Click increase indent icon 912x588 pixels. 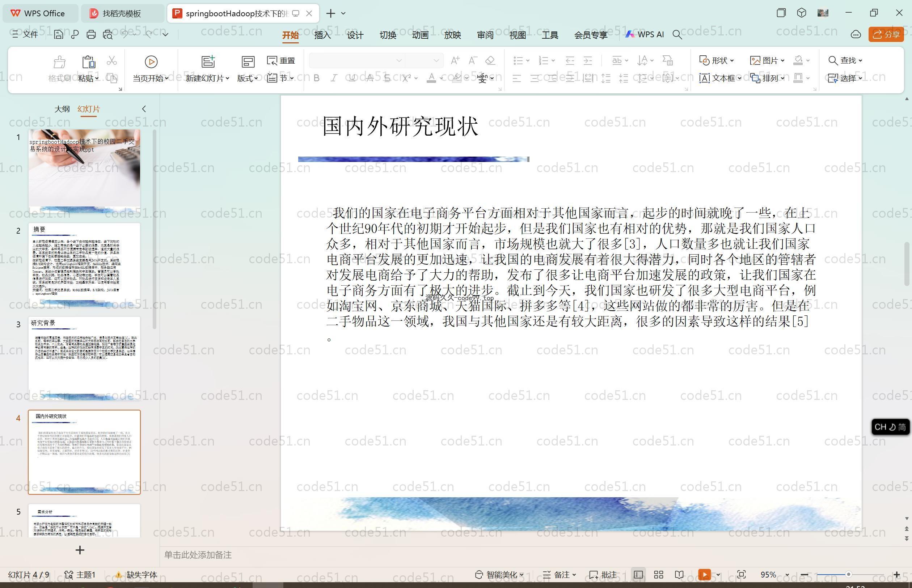click(588, 60)
